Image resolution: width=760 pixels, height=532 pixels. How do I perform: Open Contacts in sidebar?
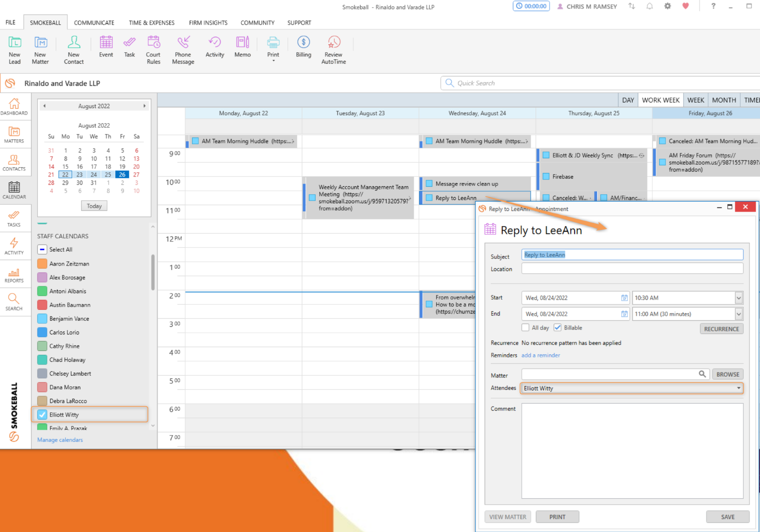coord(14,163)
